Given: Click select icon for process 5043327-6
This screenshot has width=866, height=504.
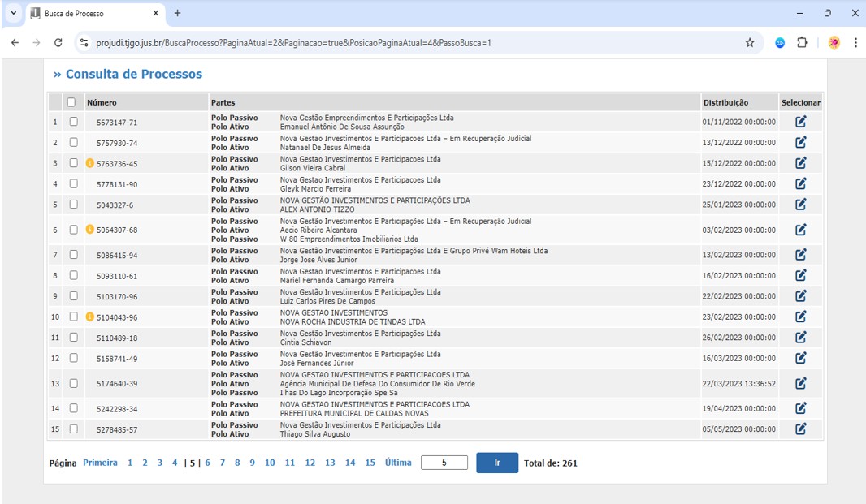Looking at the screenshot, I should tap(800, 205).
